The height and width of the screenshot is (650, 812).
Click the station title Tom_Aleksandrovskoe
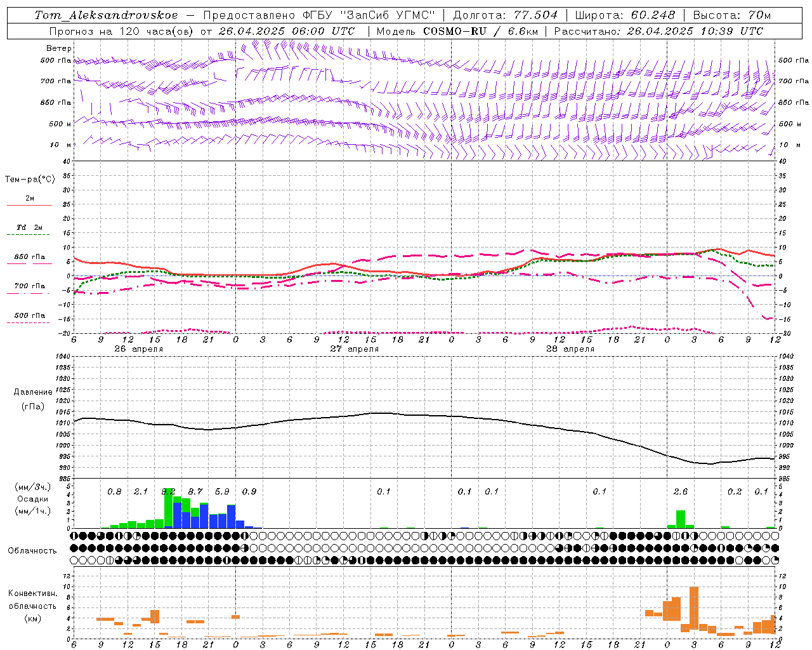107,15
